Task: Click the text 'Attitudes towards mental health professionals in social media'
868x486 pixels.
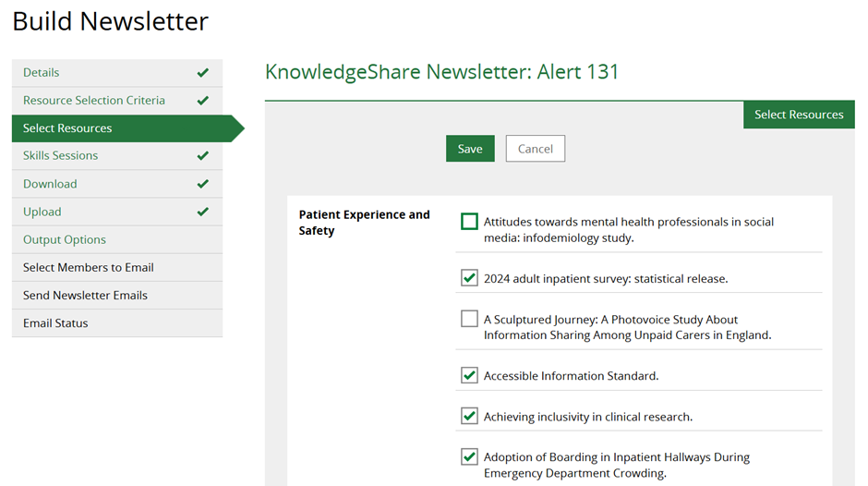Action: pos(629,229)
